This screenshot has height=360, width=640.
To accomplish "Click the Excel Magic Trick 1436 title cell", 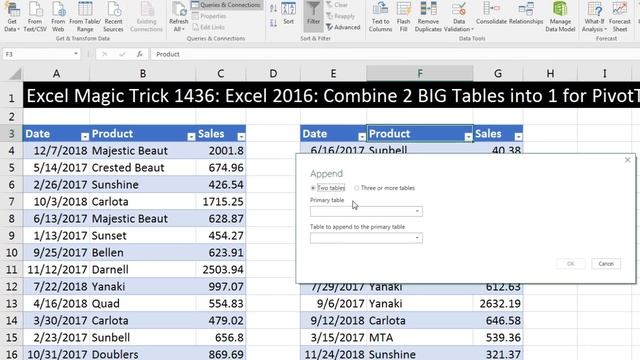I will [x=331, y=96].
